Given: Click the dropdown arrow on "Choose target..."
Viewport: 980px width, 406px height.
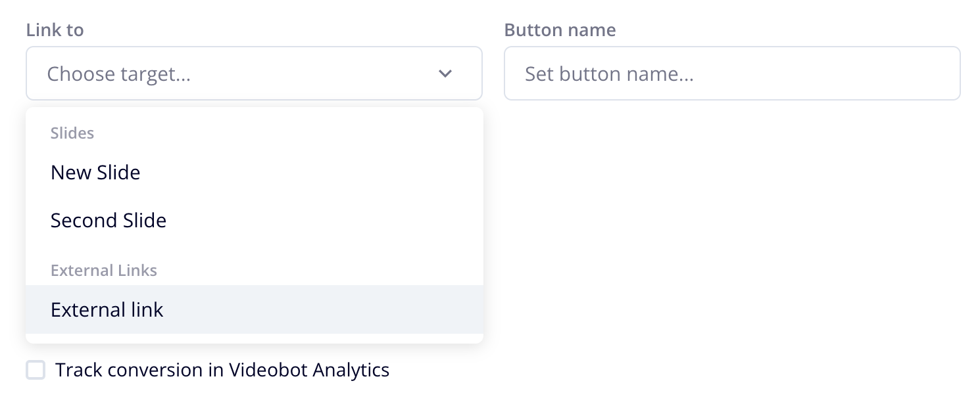Looking at the screenshot, I should point(445,74).
